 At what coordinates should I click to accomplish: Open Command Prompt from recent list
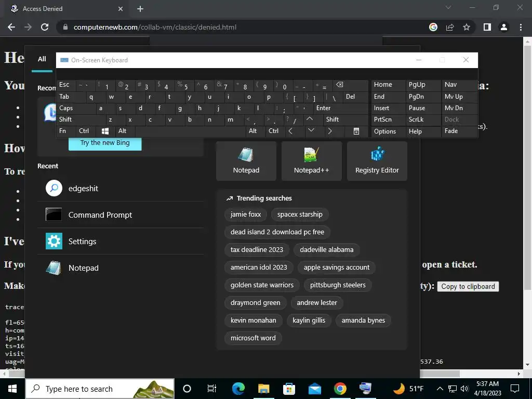click(121, 215)
